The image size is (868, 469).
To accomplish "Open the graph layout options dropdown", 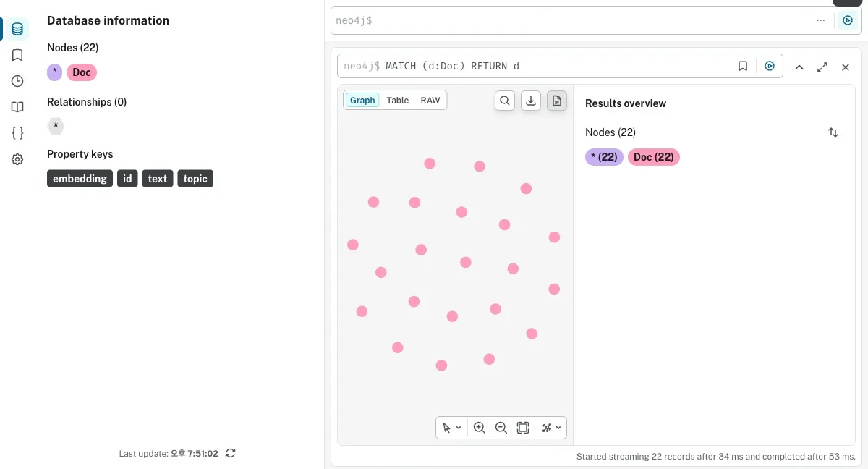I will [x=551, y=428].
